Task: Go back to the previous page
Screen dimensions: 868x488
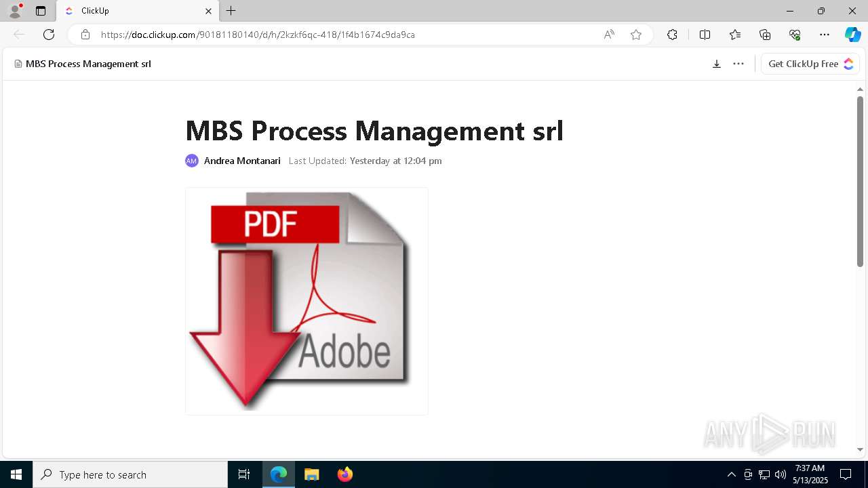Action: pyautogui.click(x=19, y=35)
